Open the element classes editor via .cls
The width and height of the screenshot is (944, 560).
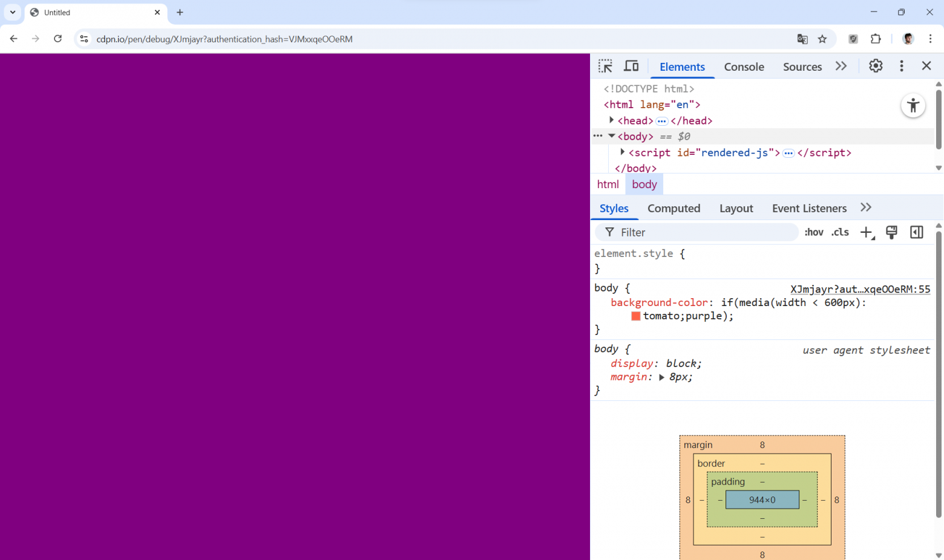pos(840,232)
